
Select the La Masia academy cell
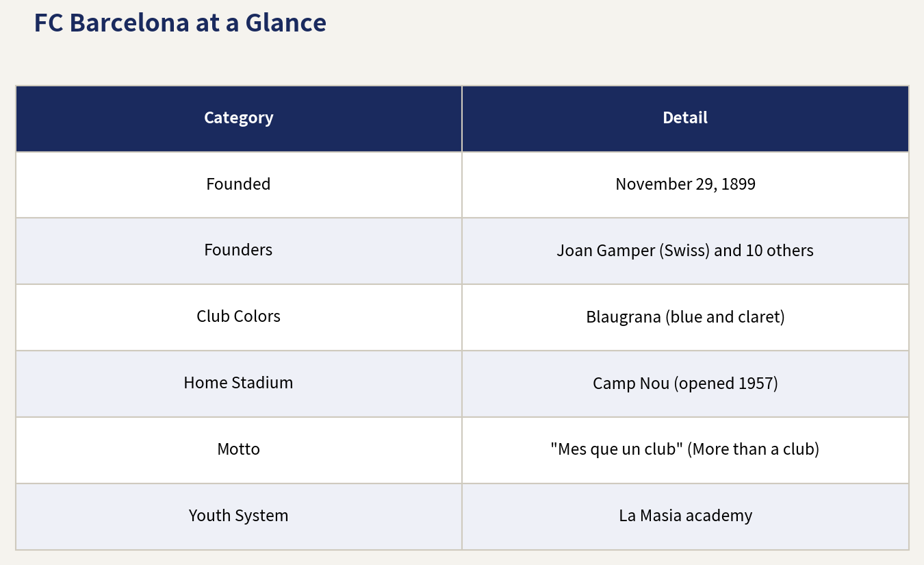pos(685,516)
